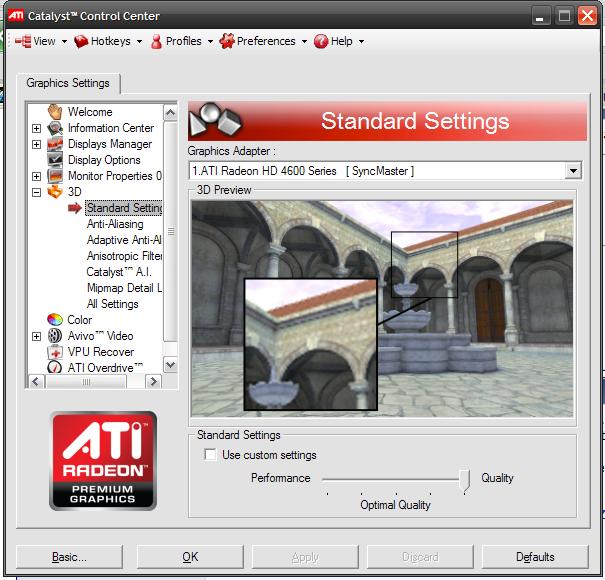Click the Discard button
This screenshot has height=580, width=605.
pyautogui.click(x=420, y=557)
